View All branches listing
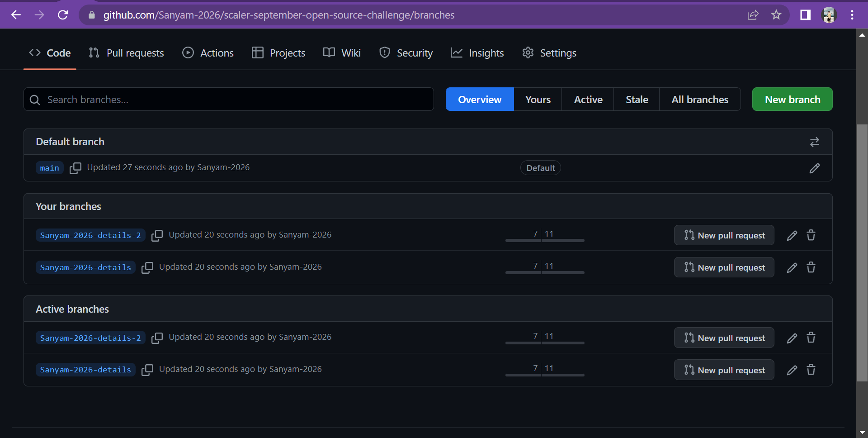This screenshot has width=868, height=438. (700, 99)
